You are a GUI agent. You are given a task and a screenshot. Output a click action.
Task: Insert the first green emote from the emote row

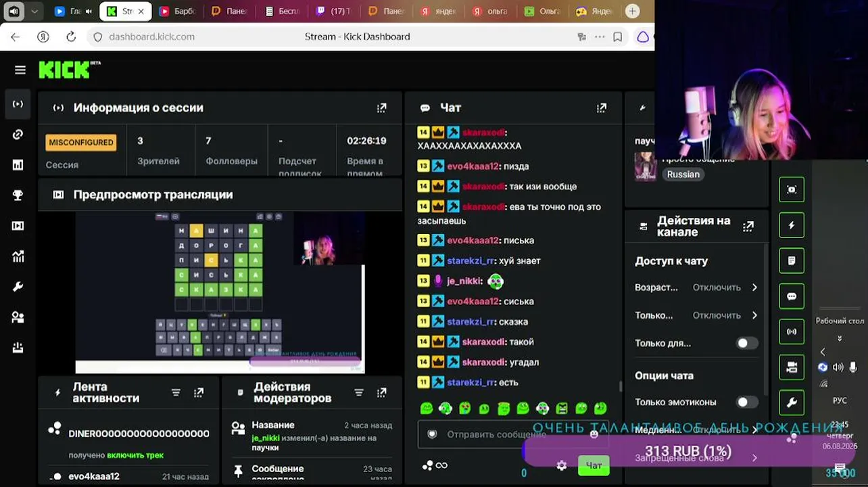427,409
